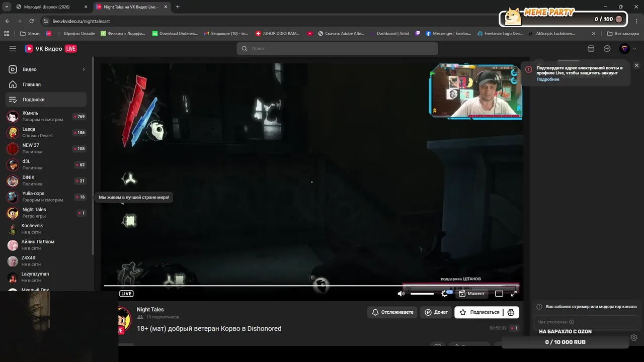Click the address bar URL
The width and height of the screenshot is (644, 362).
pyautogui.click(x=81, y=21)
